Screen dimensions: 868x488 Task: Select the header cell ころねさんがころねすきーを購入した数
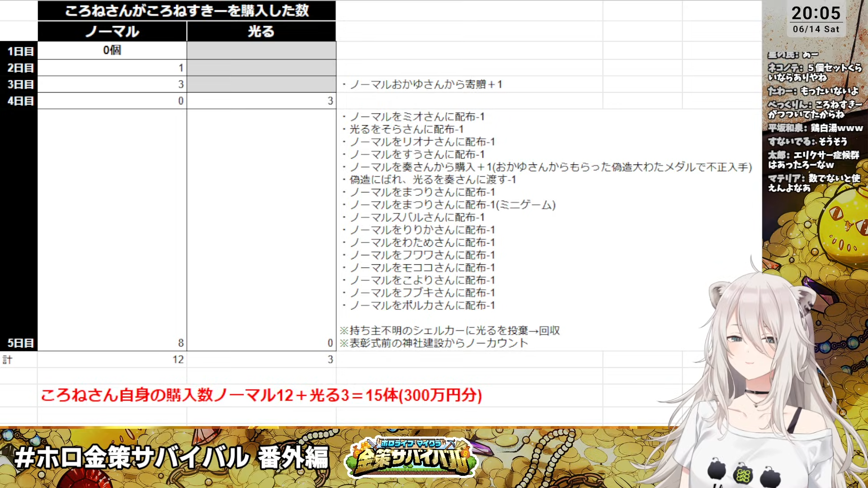187,10
